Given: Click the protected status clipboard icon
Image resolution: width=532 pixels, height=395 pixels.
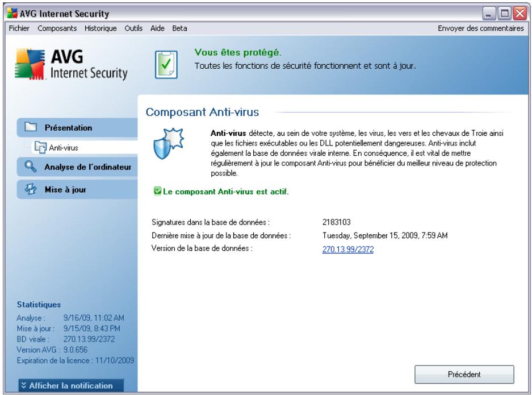Looking at the screenshot, I should [166, 65].
